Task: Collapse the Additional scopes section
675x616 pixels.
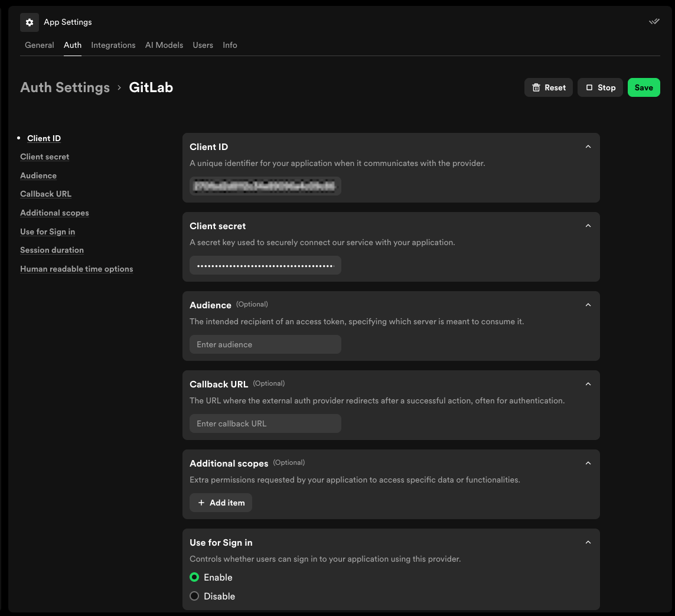Action: click(x=588, y=463)
